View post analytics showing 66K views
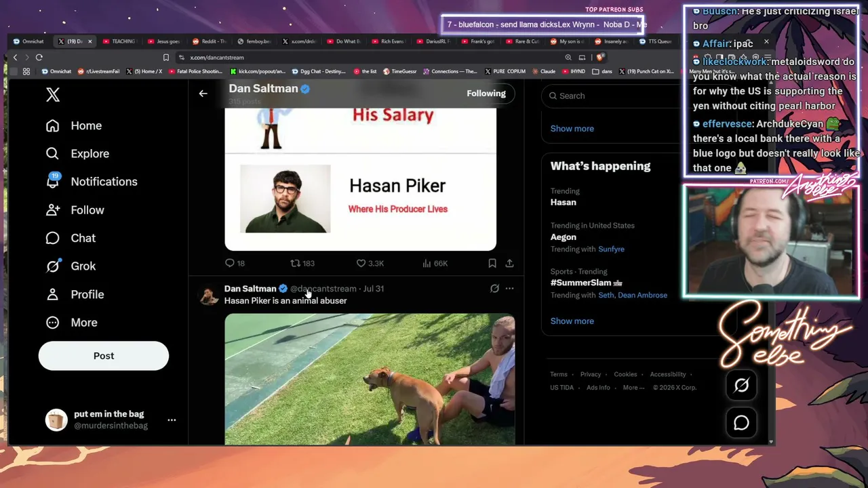This screenshot has height=488, width=868. coord(435,263)
